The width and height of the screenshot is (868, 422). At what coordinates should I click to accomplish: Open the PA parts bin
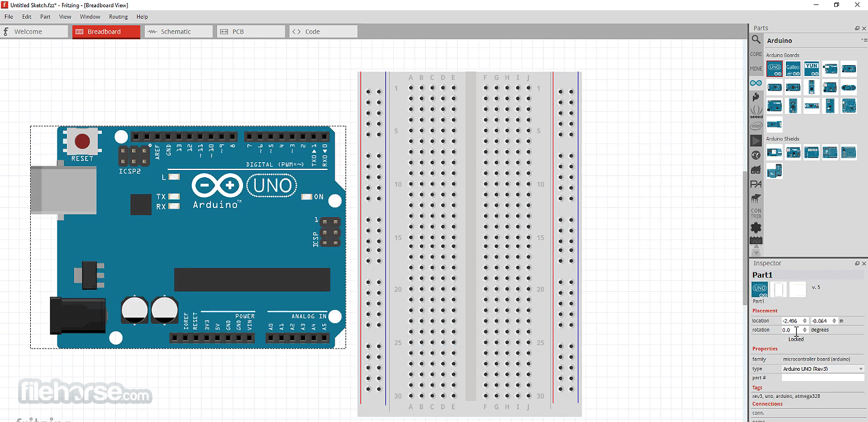point(756,184)
